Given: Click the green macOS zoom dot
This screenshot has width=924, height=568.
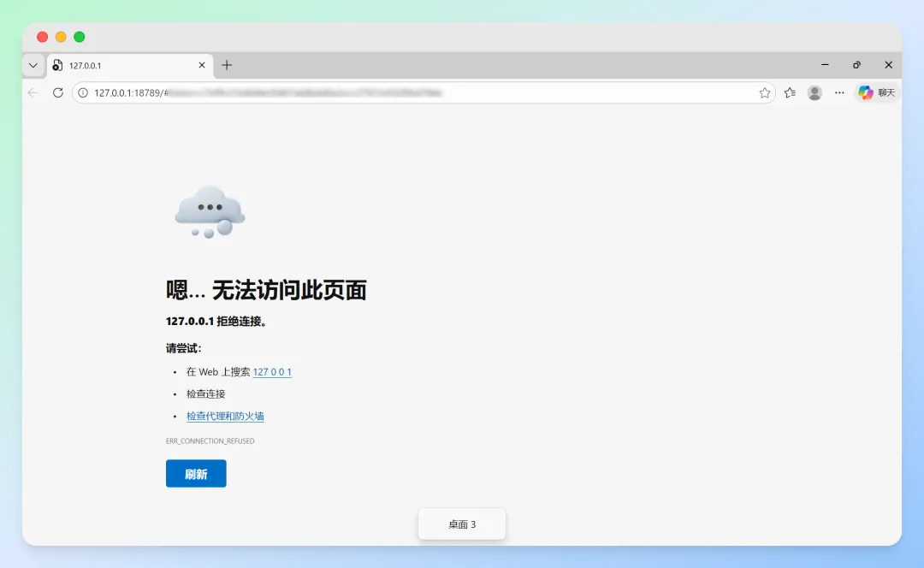Looking at the screenshot, I should pyautogui.click(x=79, y=37).
